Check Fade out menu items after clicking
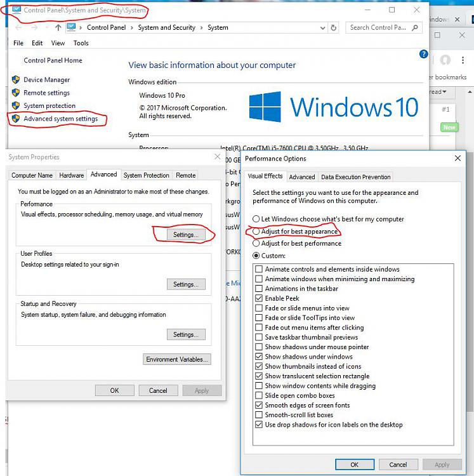The image size is (474, 476). pos(259,327)
